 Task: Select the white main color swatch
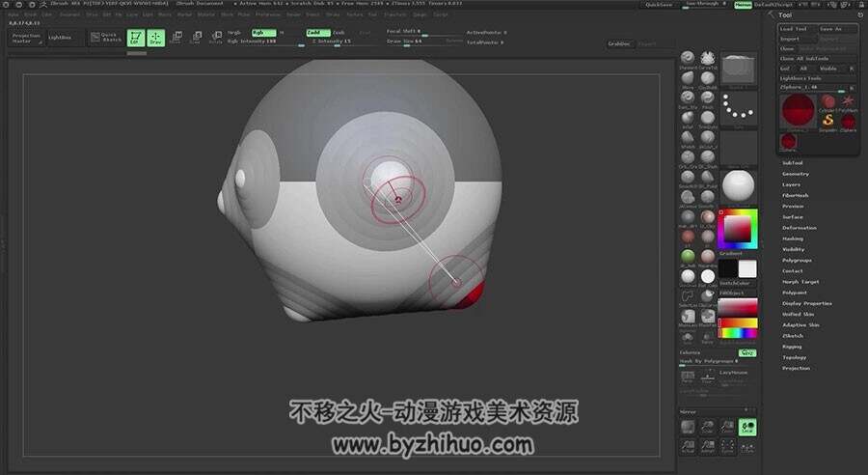click(x=747, y=268)
